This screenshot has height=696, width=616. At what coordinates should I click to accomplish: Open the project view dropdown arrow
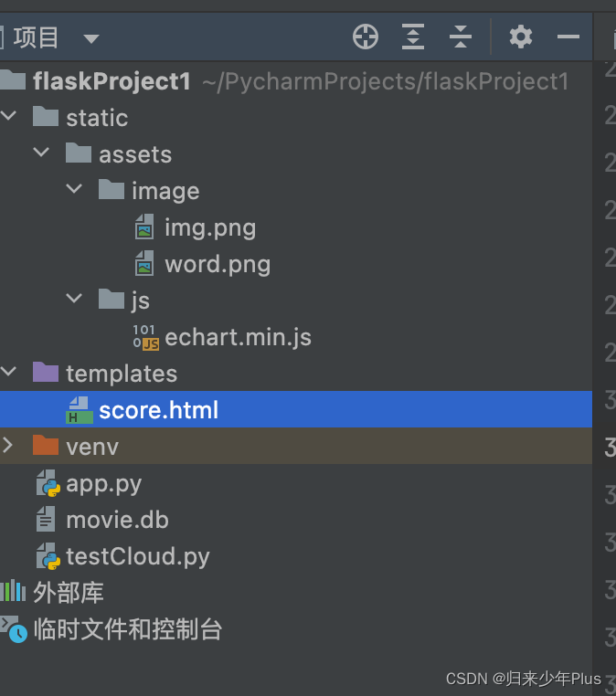tap(91, 38)
